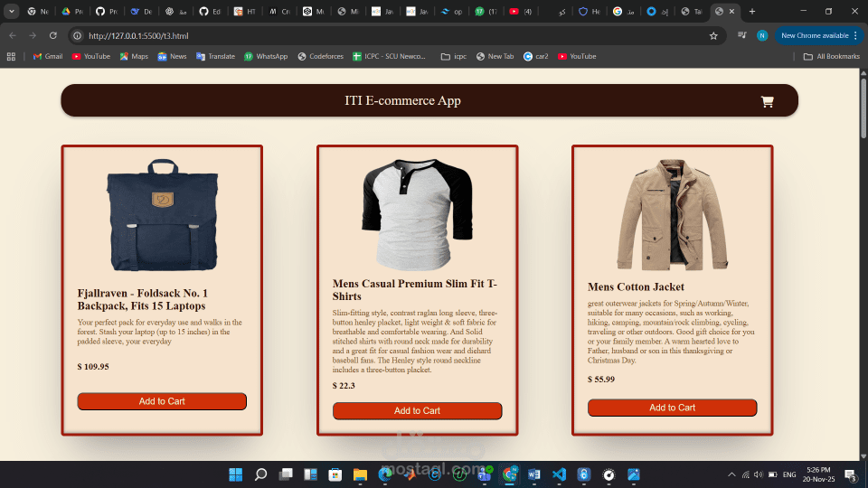Expand the All Bookmarks folder
The image size is (868, 488).
coord(832,56)
